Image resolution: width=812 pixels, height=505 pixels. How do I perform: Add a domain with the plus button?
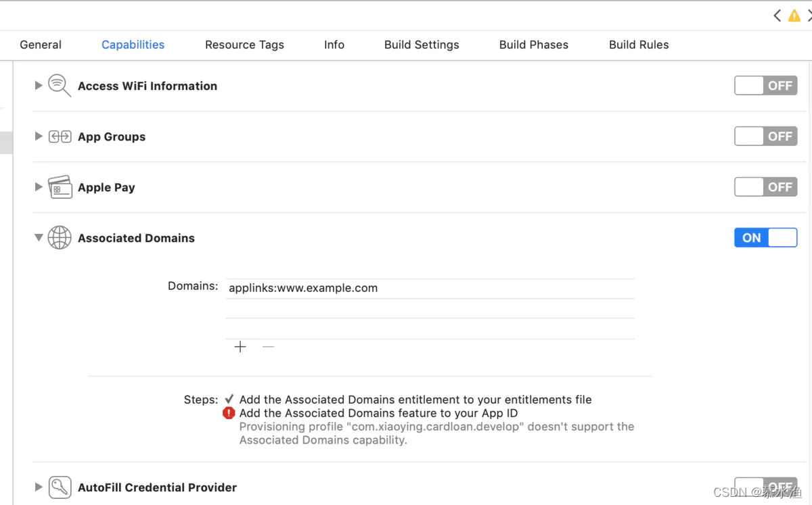[240, 347]
